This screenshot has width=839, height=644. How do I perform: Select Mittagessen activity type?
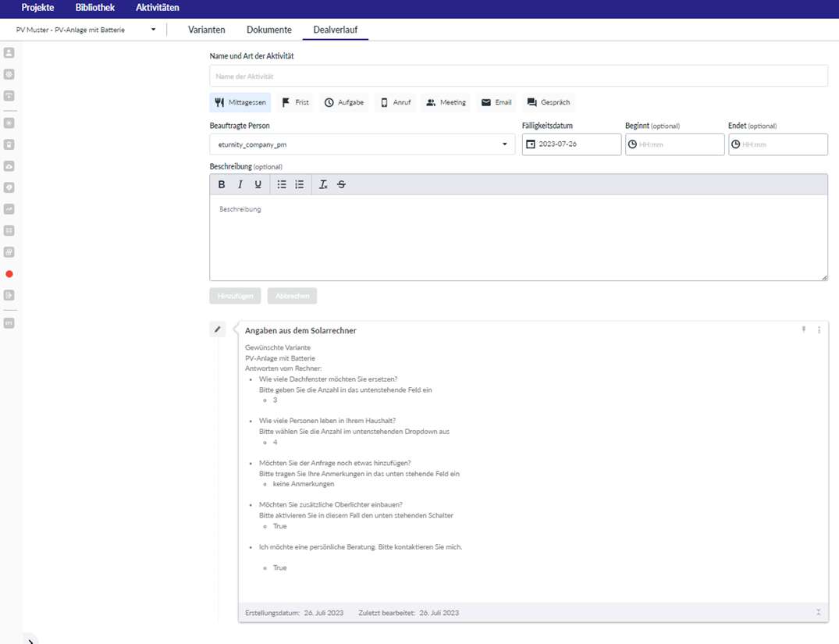point(240,102)
